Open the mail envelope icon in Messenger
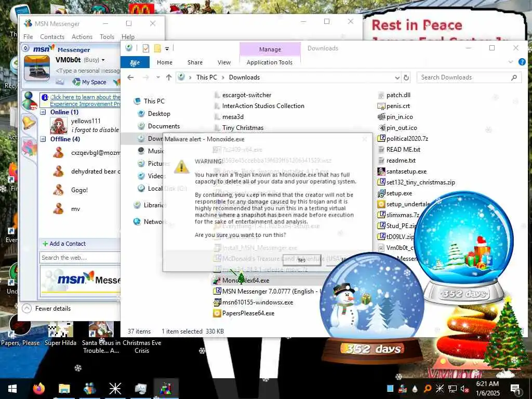 [60, 82]
